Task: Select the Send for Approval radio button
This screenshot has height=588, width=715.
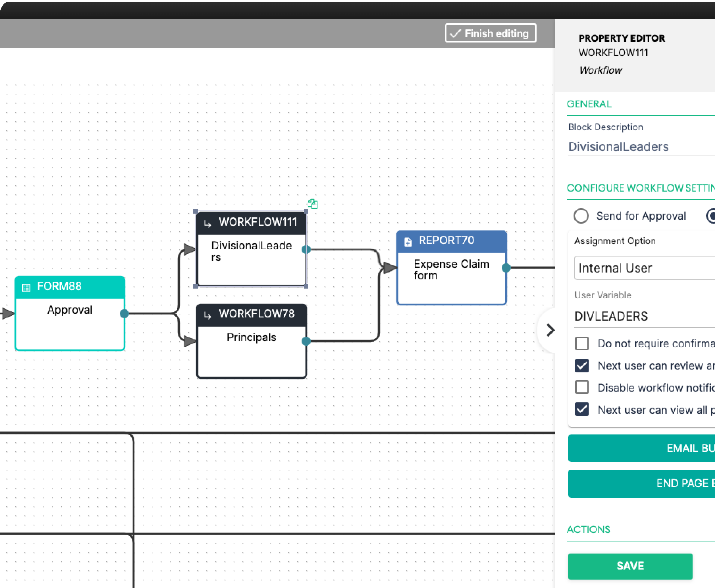Action: tap(581, 216)
